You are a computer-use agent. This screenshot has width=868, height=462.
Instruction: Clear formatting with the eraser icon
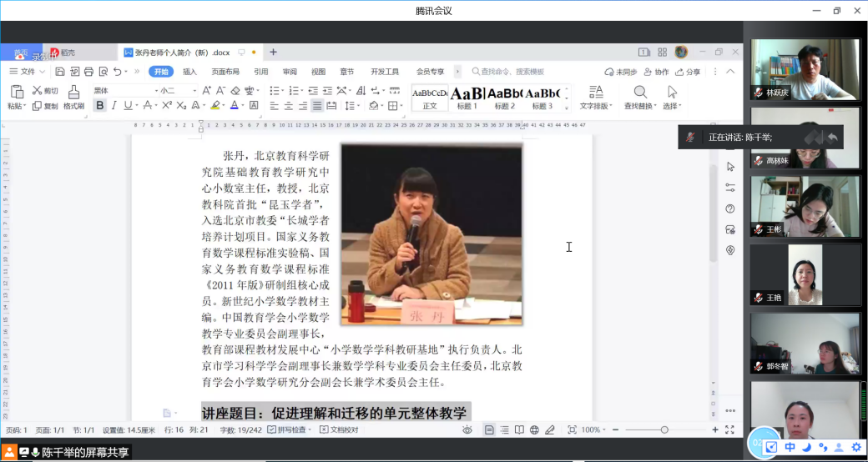point(235,90)
